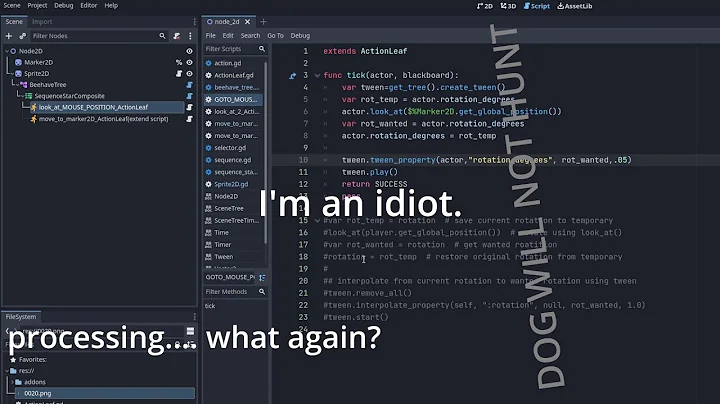Open the Help menu
The width and height of the screenshot is (720, 404).
tap(111, 6)
